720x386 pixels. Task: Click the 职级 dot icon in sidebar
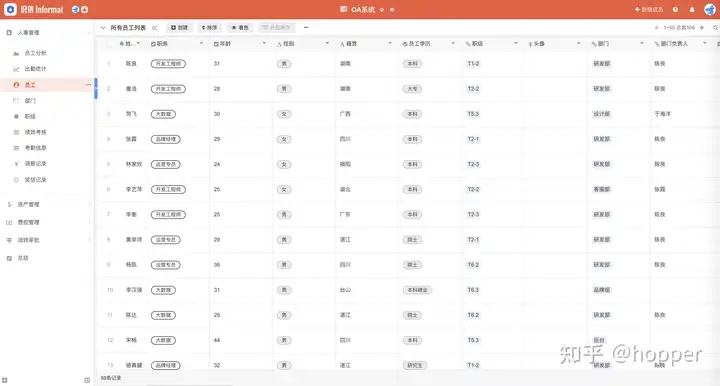click(16, 117)
